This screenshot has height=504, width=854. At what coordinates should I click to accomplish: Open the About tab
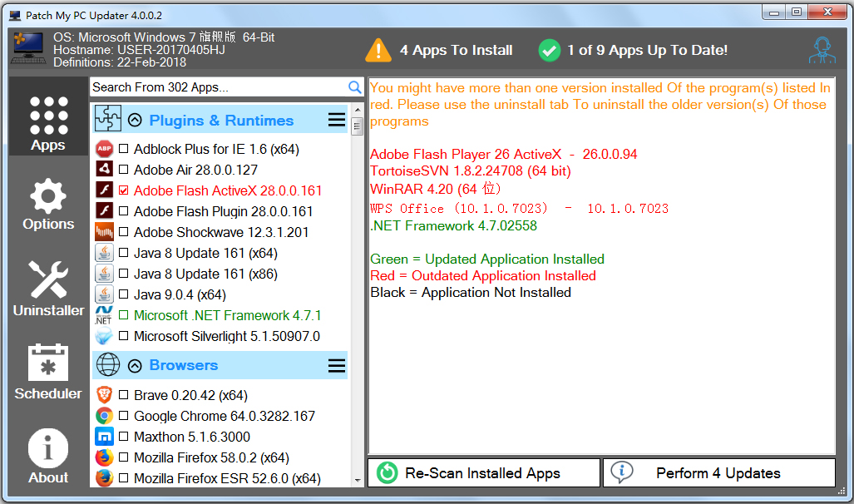pyautogui.click(x=48, y=456)
